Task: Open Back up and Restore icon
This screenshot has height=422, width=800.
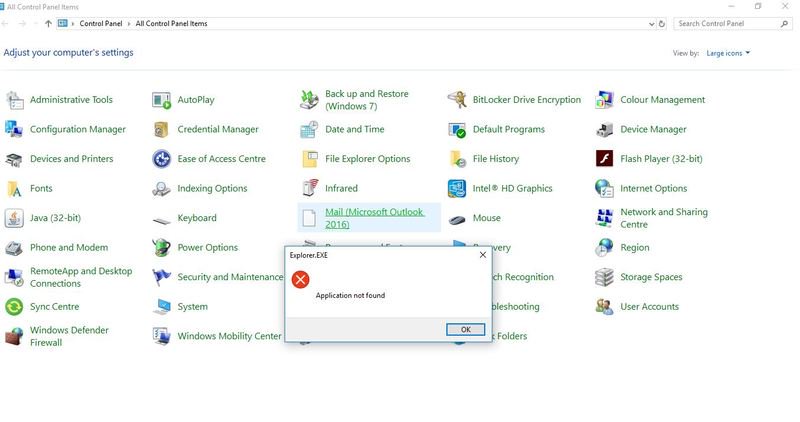Action: (309, 100)
